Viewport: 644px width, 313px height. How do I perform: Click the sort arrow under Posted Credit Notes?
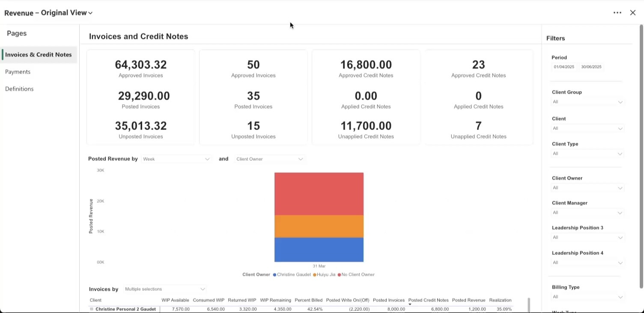coord(410,305)
